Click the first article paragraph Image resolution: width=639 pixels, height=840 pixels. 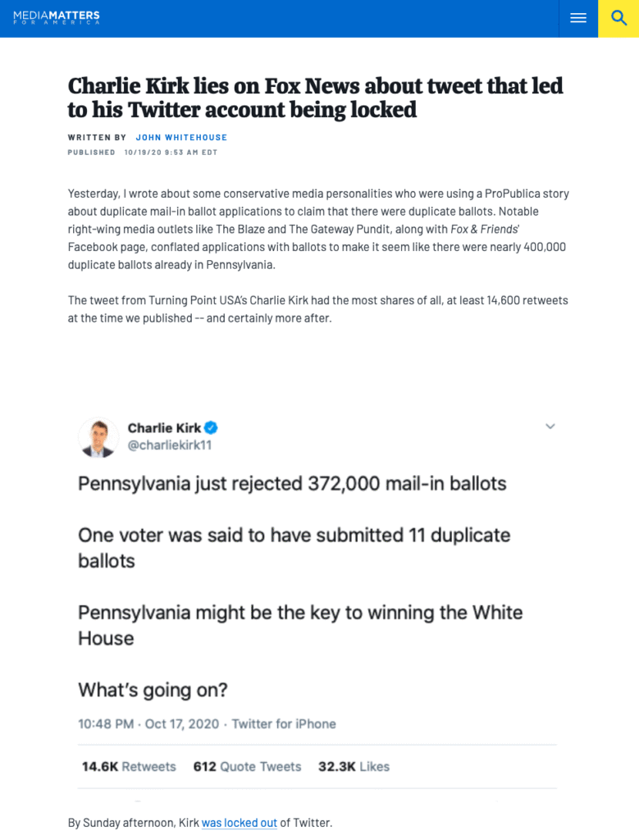318,230
